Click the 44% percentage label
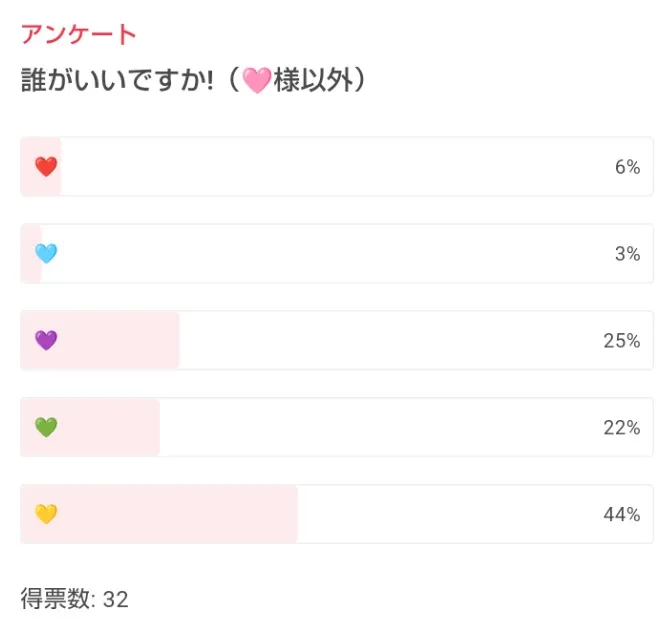Image resolution: width=671 pixels, height=639 pixels. pos(622,514)
